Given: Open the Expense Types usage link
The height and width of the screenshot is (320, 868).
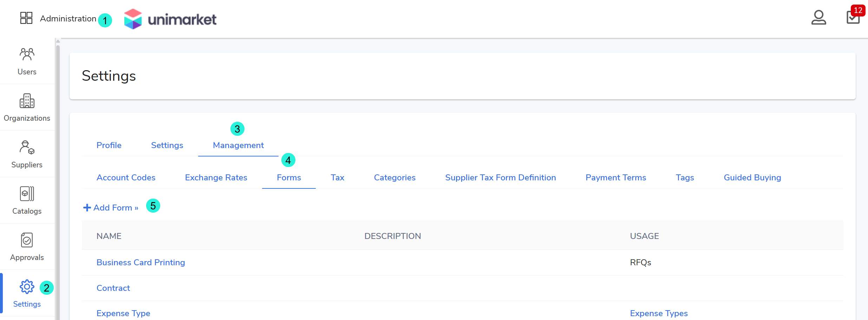Looking at the screenshot, I should coord(659,313).
